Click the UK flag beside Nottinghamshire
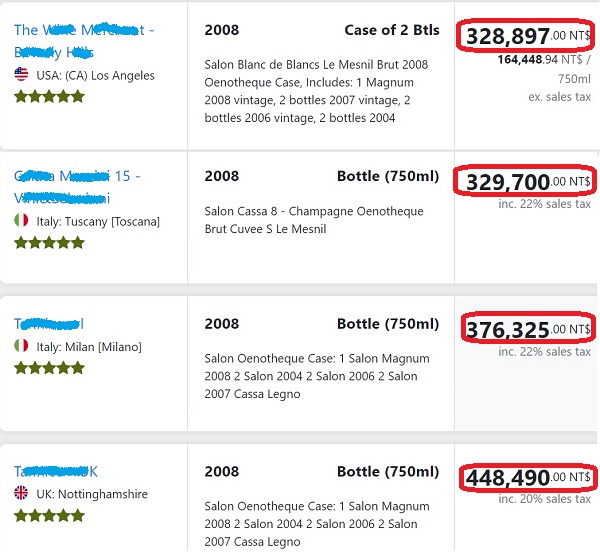 point(21,493)
